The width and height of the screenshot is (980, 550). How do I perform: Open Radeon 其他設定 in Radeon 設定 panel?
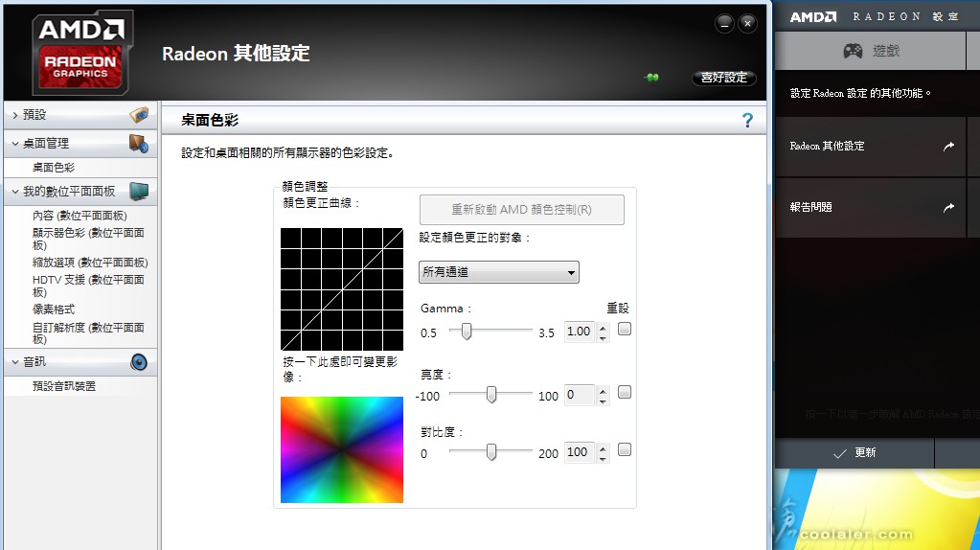pos(871,147)
